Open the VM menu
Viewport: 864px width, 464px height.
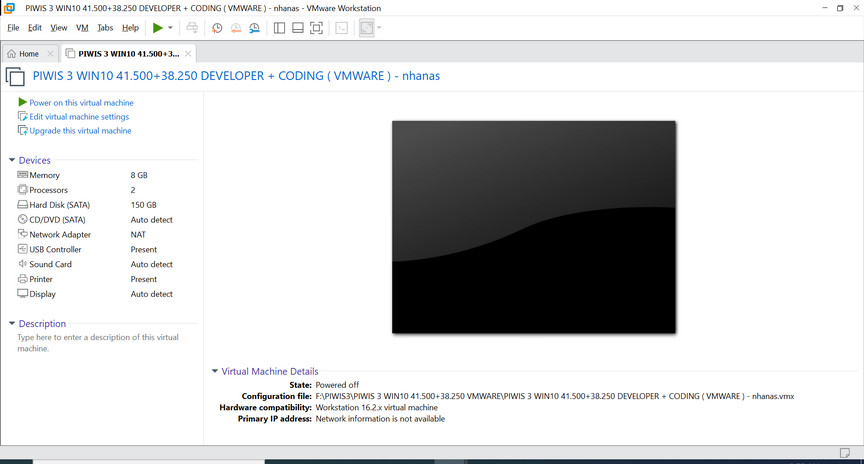pyautogui.click(x=82, y=28)
